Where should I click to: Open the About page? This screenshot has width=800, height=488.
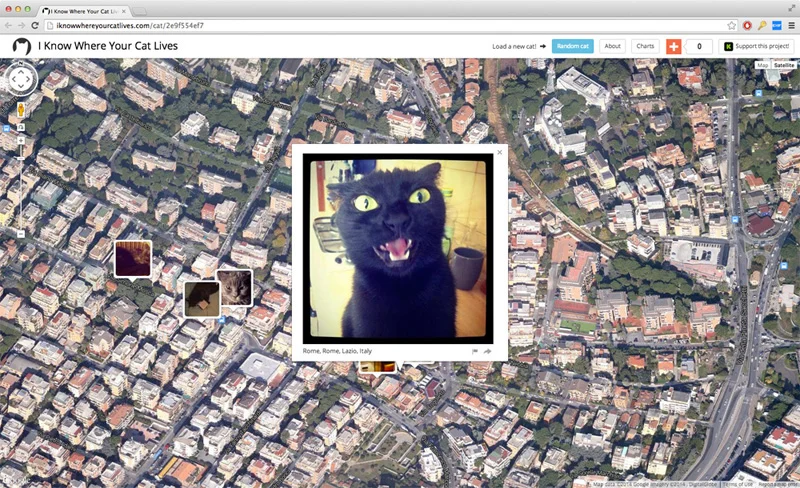coord(612,46)
